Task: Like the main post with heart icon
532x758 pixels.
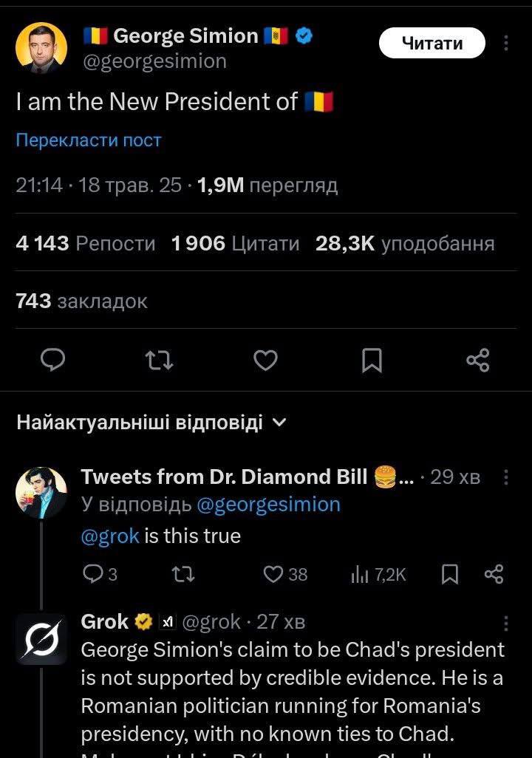Action: [x=265, y=360]
